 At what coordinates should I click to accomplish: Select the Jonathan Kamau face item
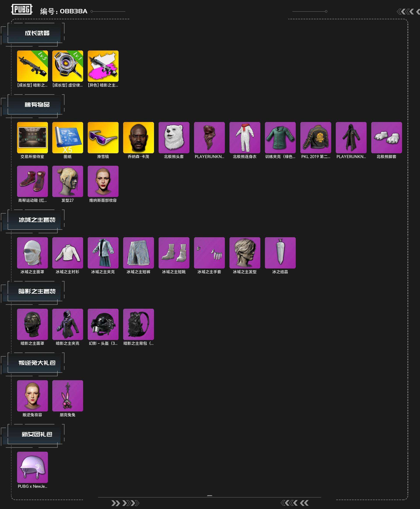[x=138, y=137]
